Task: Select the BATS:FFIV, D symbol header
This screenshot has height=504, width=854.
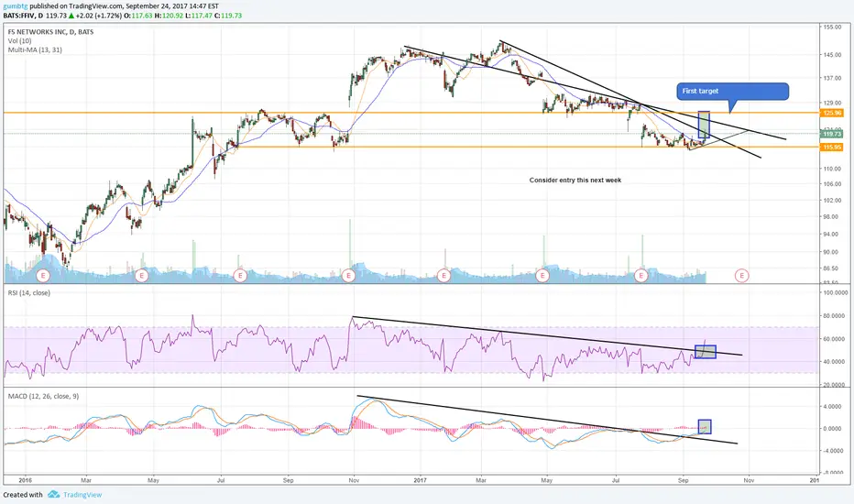Action: [x=23, y=16]
